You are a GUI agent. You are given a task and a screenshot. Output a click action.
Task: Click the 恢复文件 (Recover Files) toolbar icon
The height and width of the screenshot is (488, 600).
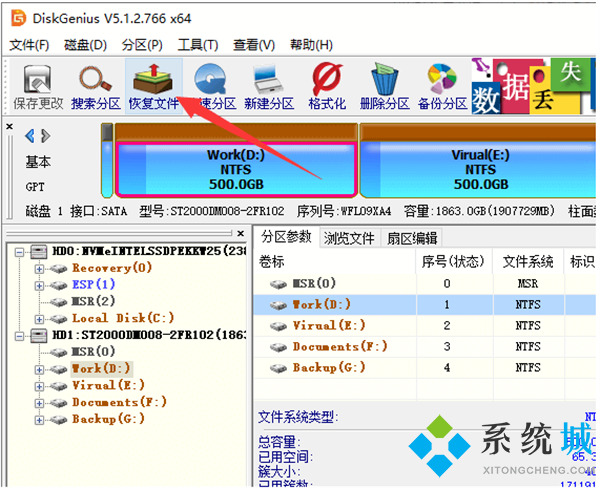pos(153,85)
